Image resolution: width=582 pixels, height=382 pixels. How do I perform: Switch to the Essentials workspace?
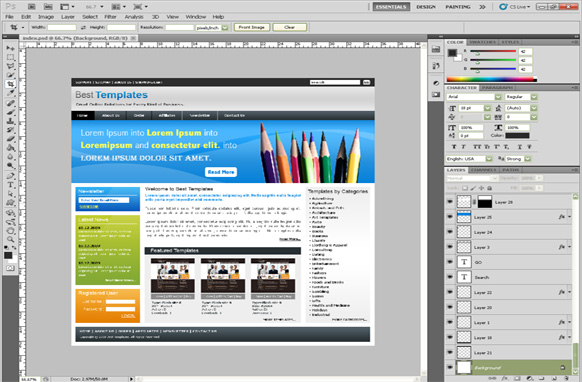pos(391,7)
